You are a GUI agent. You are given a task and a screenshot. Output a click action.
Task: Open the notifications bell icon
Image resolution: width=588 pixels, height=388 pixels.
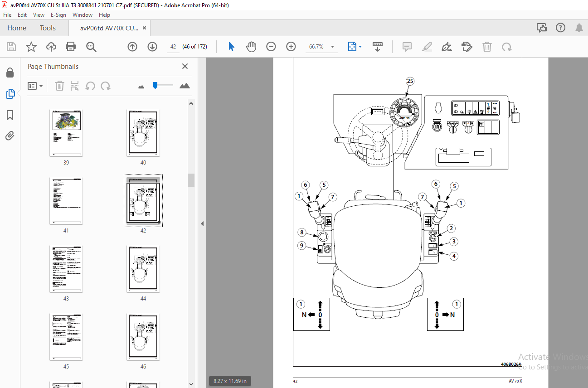[x=579, y=28]
